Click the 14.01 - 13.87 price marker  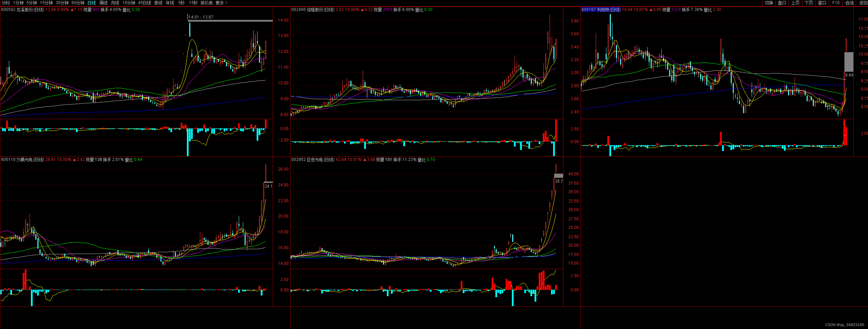point(201,17)
